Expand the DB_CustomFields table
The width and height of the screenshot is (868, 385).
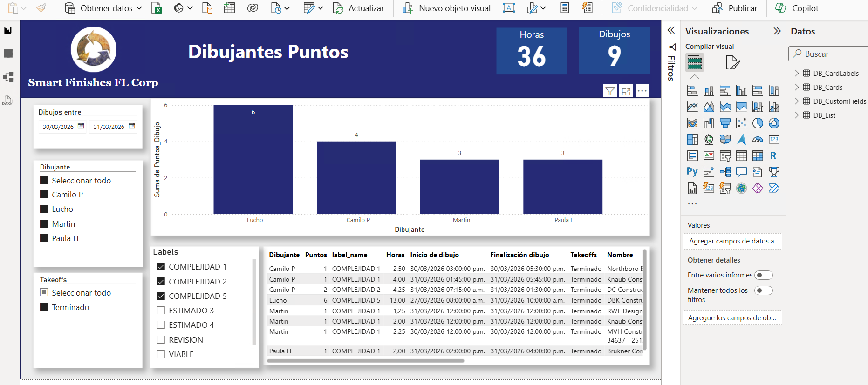point(797,101)
